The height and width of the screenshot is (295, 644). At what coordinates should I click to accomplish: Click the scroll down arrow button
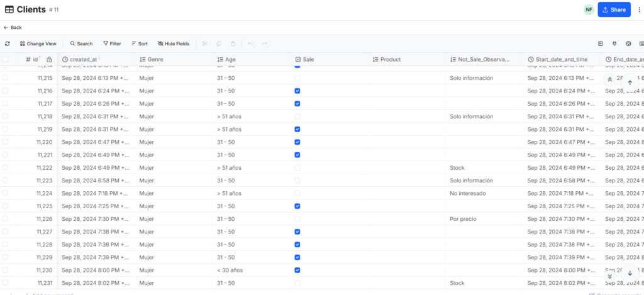[x=630, y=273]
